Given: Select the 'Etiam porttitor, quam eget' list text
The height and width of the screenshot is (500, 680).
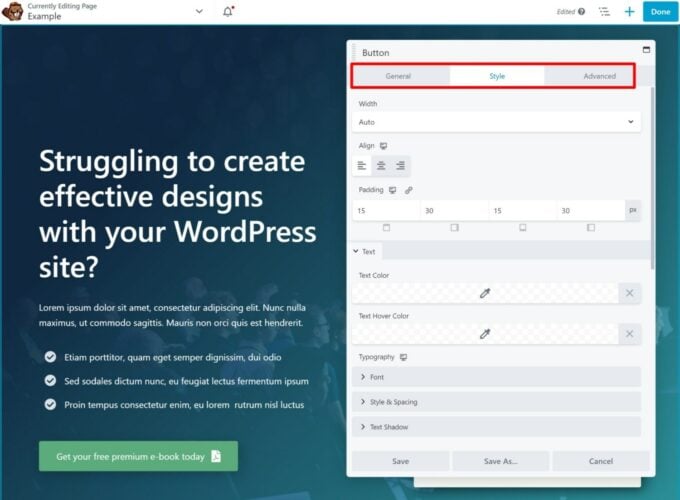Looking at the screenshot, I should 173,357.
